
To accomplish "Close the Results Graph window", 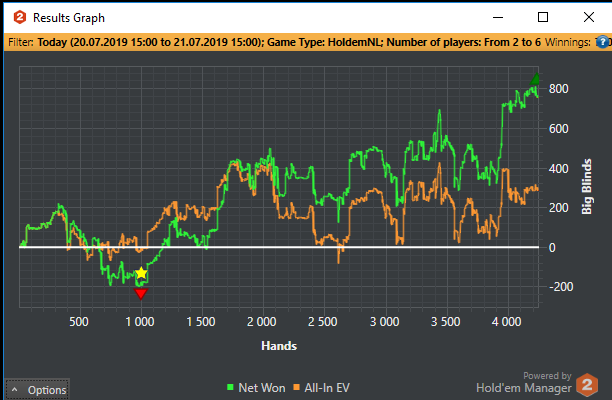I will (x=589, y=17).
